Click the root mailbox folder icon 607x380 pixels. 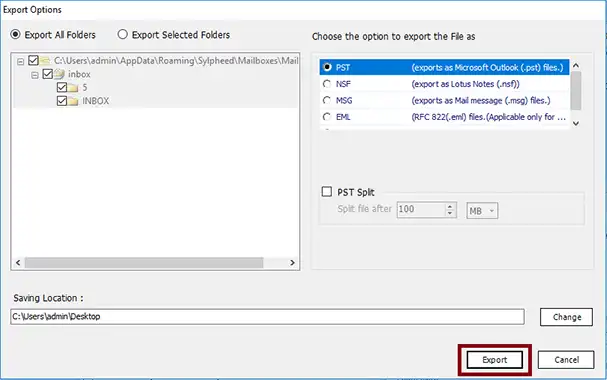pyautogui.click(x=45, y=60)
